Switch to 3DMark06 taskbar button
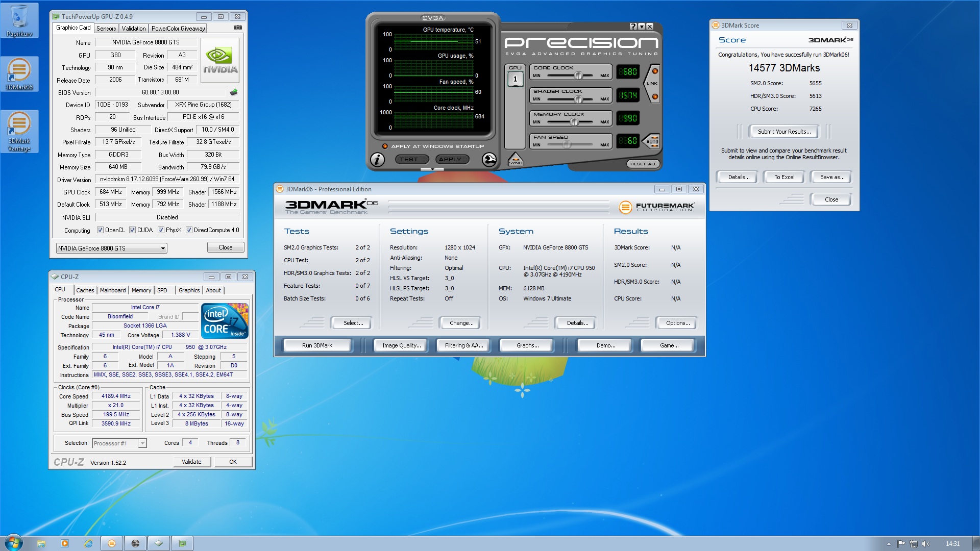Viewport: 980px width, 551px height. [112, 543]
